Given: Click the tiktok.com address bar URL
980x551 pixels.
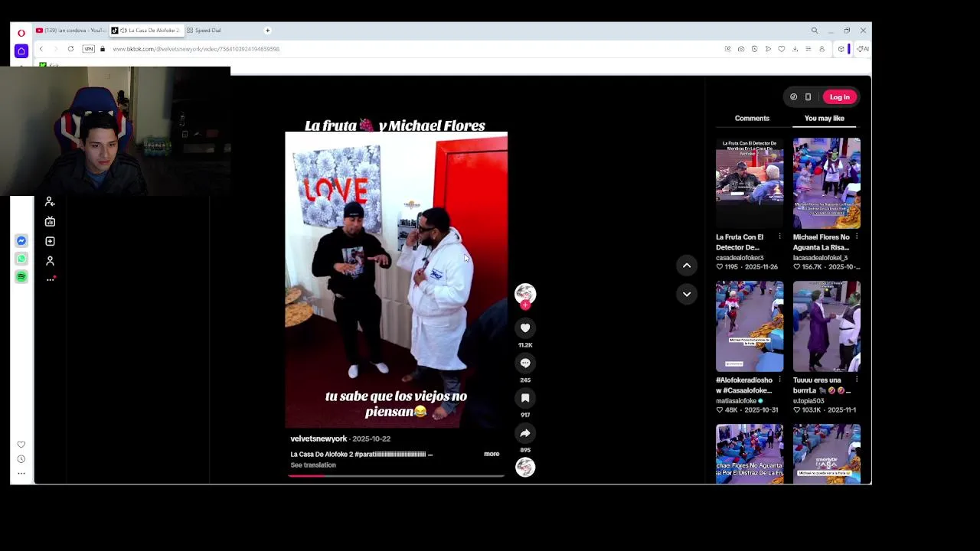Looking at the screenshot, I should tap(196, 49).
